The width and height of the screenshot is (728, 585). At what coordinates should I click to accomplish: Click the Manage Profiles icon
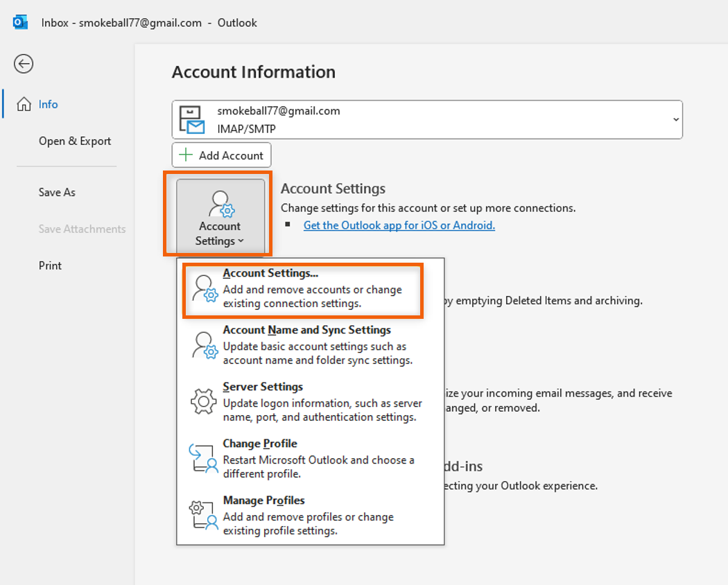[203, 515]
